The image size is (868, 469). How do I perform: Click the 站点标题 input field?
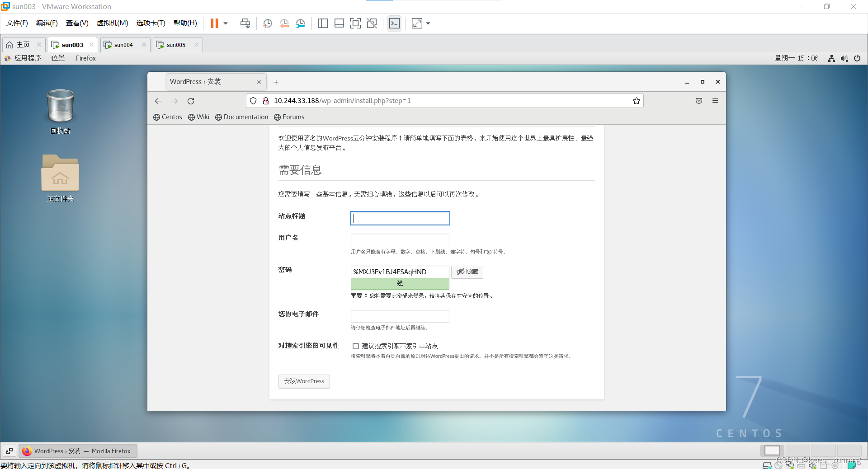[400, 218]
